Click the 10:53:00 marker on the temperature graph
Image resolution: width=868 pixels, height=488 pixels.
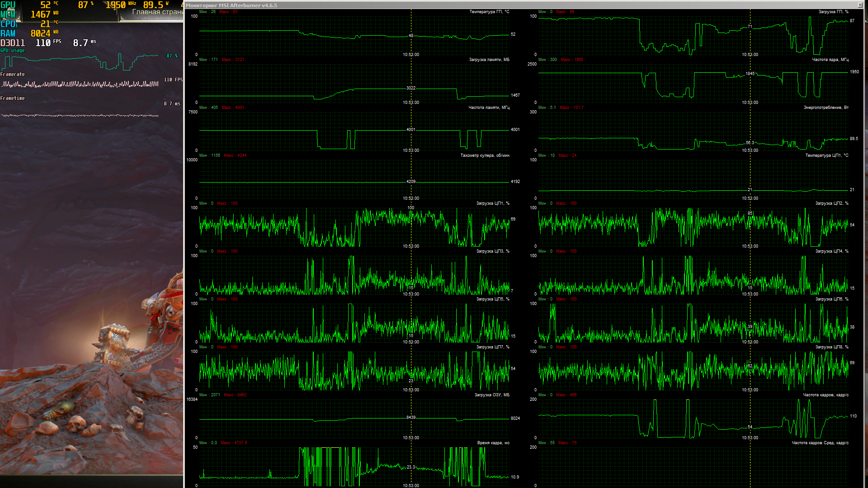411,55
